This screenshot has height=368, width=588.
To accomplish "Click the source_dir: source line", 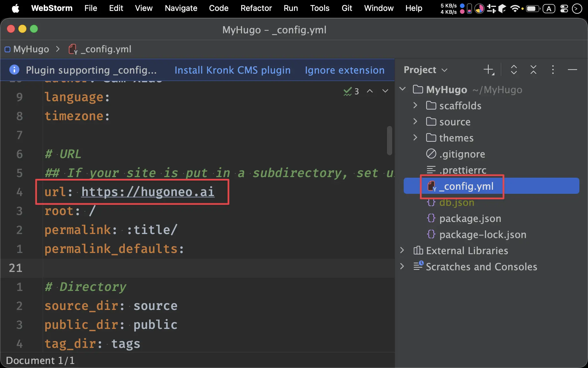I will (111, 306).
